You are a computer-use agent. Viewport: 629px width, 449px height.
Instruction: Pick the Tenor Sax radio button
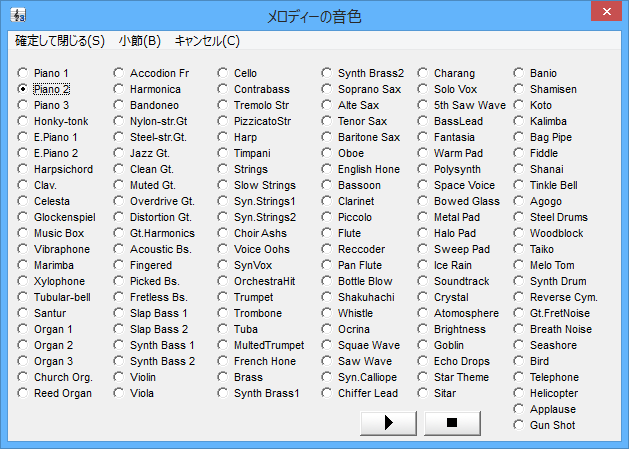pyautogui.click(x=327, y=121)
